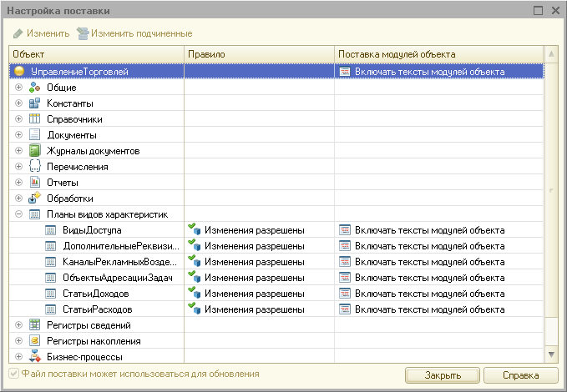Click the Документы page icon
Viewport: 567px width, 392px height.
click(35, 135)
